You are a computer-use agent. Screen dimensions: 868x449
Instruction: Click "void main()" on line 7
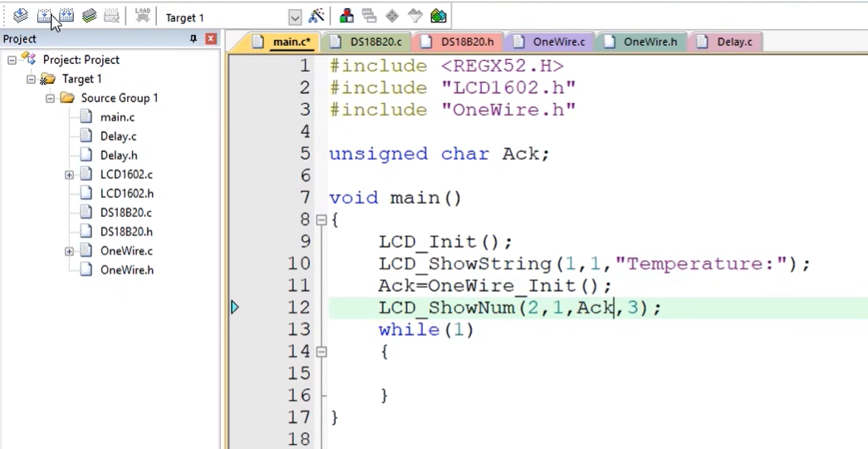click(x=396, y=198)
